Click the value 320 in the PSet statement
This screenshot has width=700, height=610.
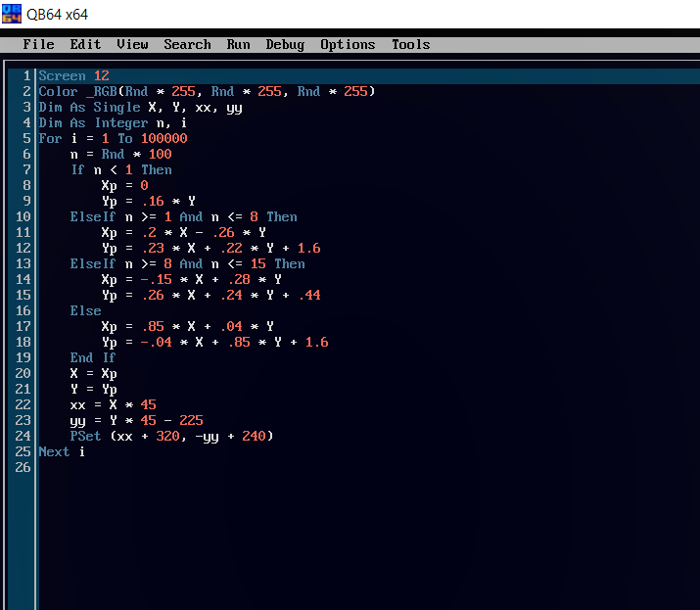point(167,436)
